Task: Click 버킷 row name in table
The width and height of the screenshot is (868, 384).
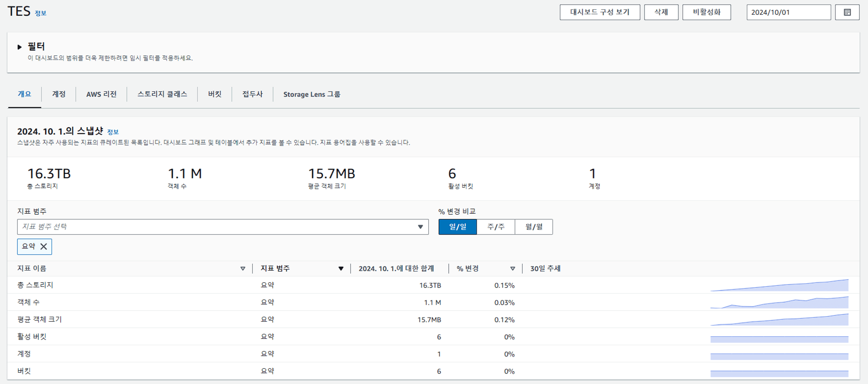Action: click(x=24, y=371)
